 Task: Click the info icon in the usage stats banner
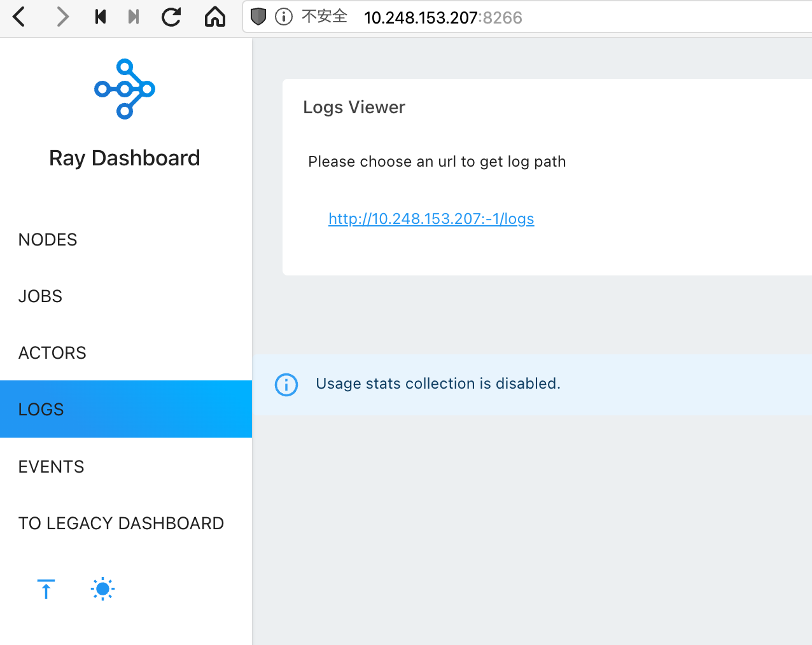[x=286, y=385]
